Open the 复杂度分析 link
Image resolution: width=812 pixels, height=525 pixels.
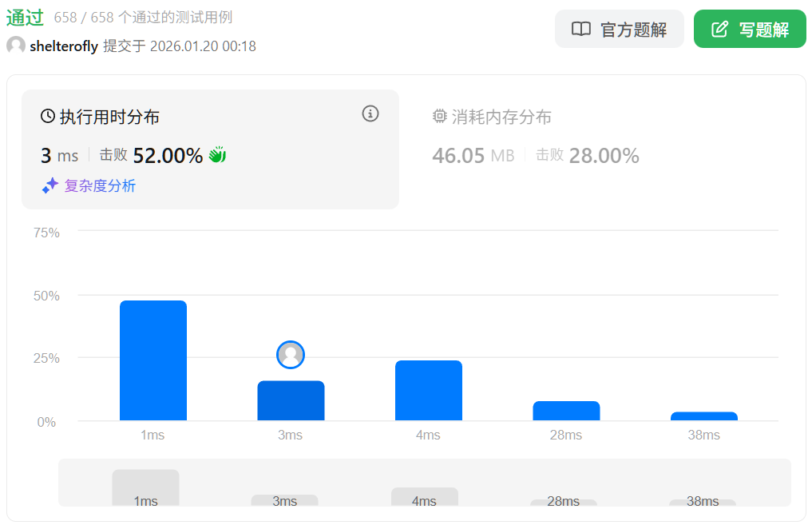[100, 185]
